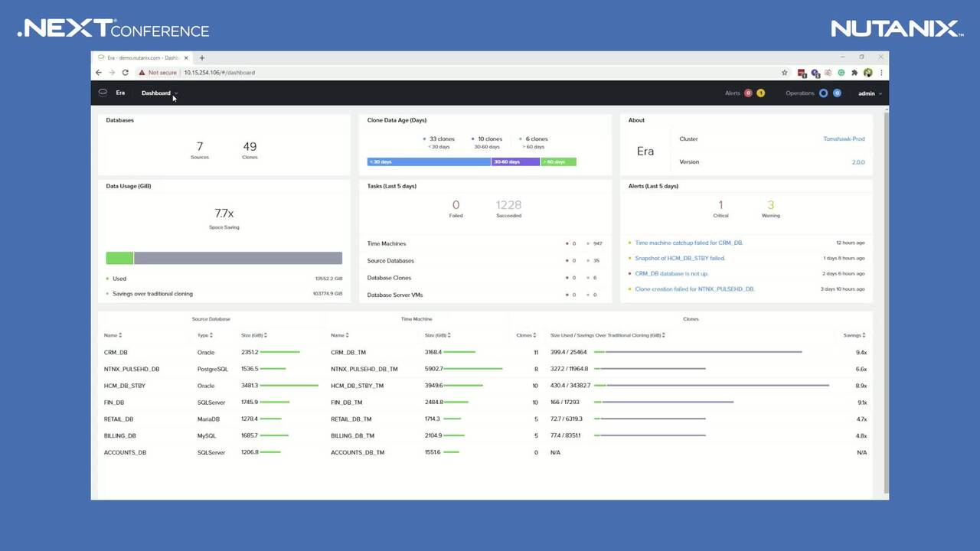The height and width of the screenshot is (551, 980).
Task: Open a new browser tab with plus icon
Action: pyautogui.click(x=202, y=57)
